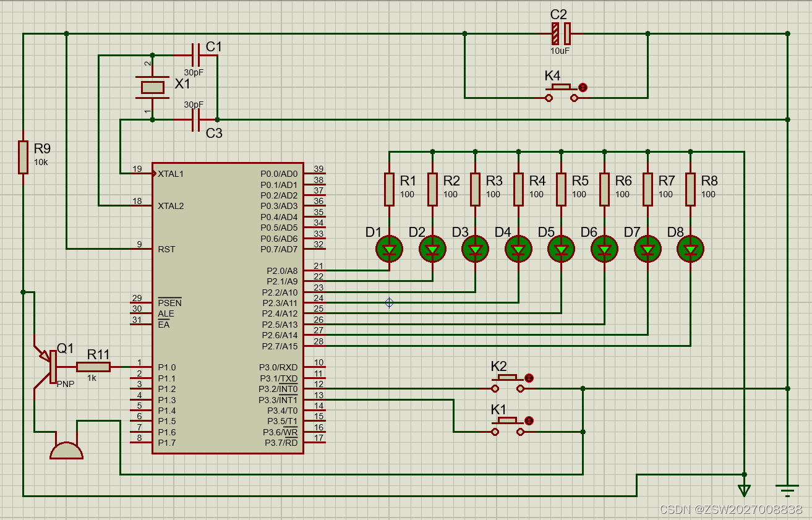This screenshot has height=520, width=812.
Task: Select the 10uF capacitor C2
Action: 560,33
